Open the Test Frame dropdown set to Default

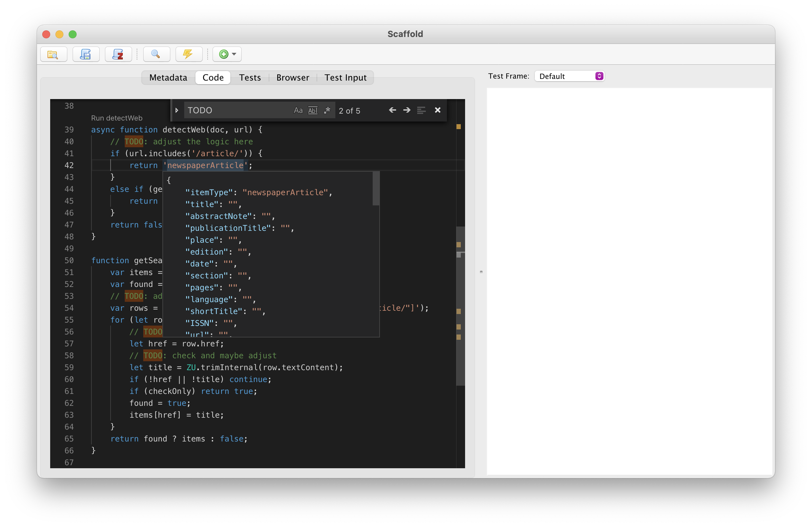(569, 76)
